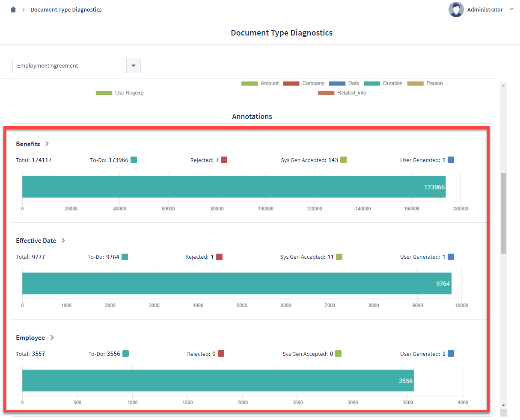Go to the home page icon
Screen dimensions: 520x420
13,9
